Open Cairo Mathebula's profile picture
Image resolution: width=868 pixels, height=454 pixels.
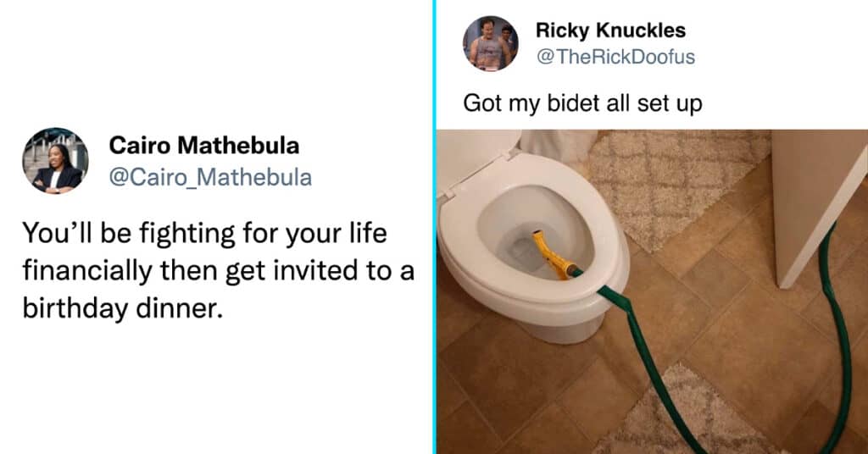pos(55,161)
